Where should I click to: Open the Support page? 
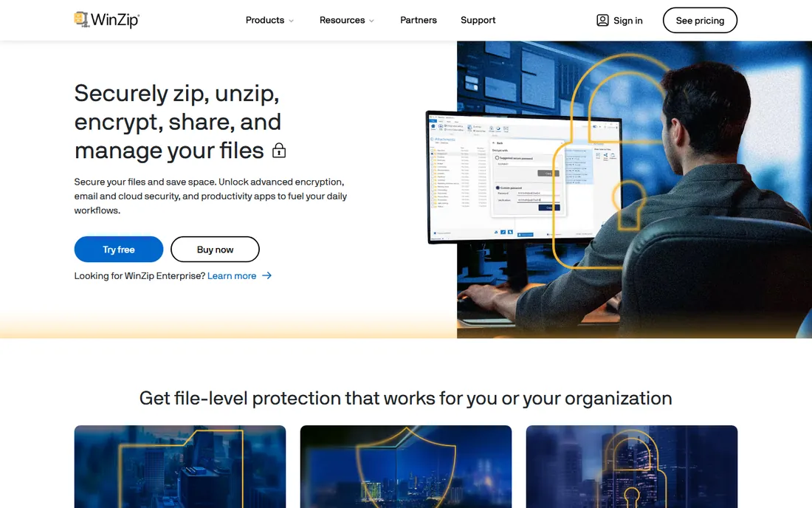(x=478, y=20)
